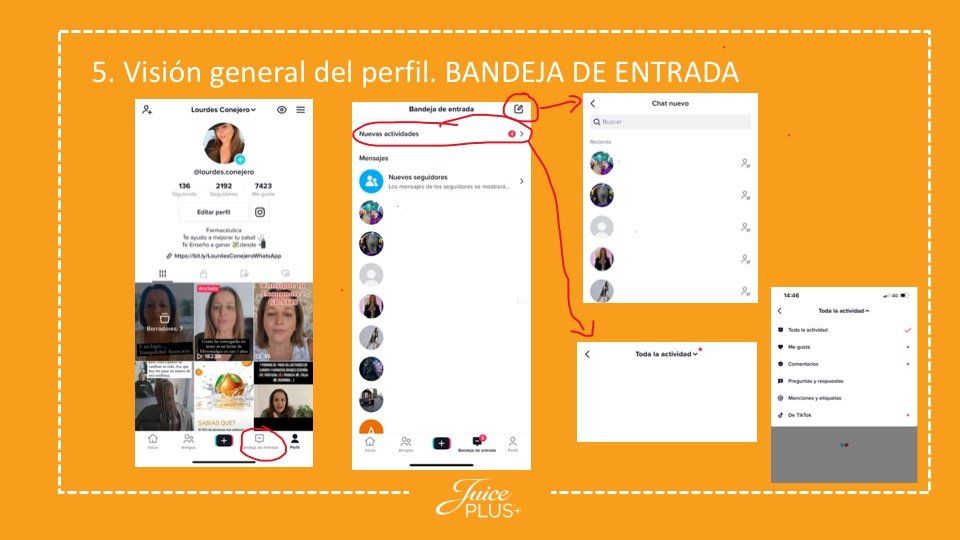Open the orange A avatar conversation
The image size is (960, 540).
tap(371, 429)
